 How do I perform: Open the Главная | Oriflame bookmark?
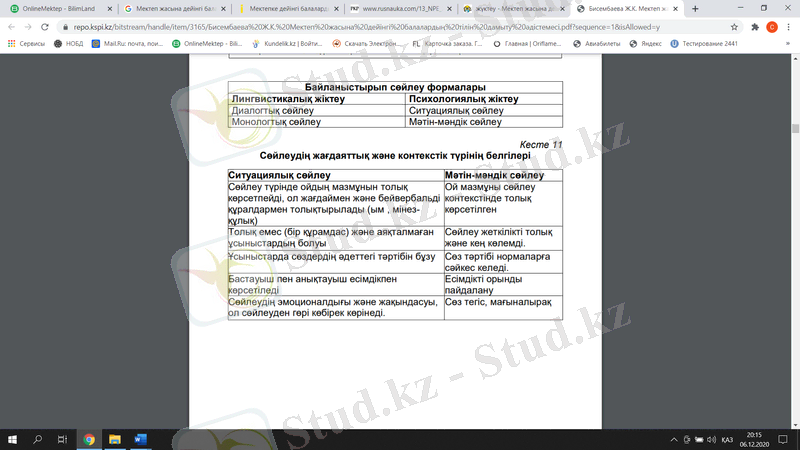[x=528, y=44]
